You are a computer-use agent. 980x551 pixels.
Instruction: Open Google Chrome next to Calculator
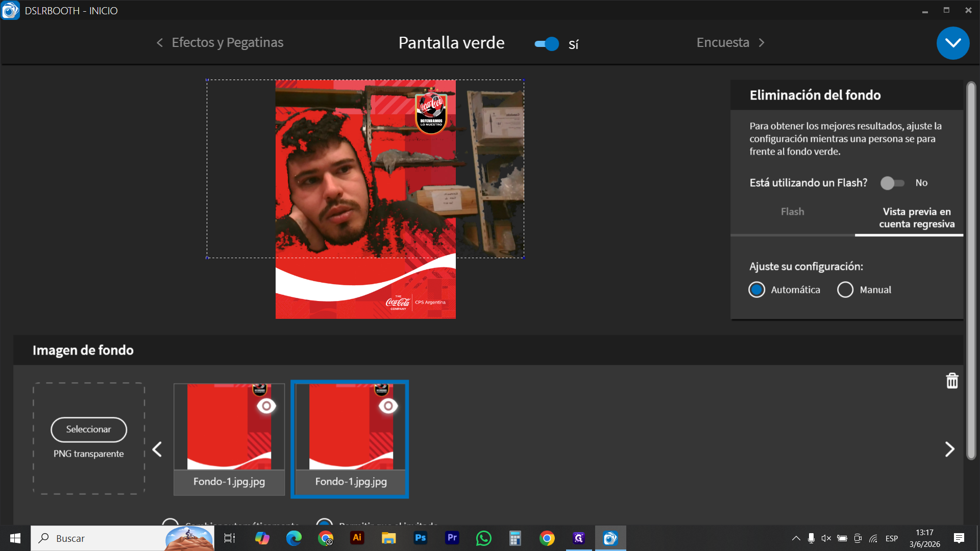[547, 538]
